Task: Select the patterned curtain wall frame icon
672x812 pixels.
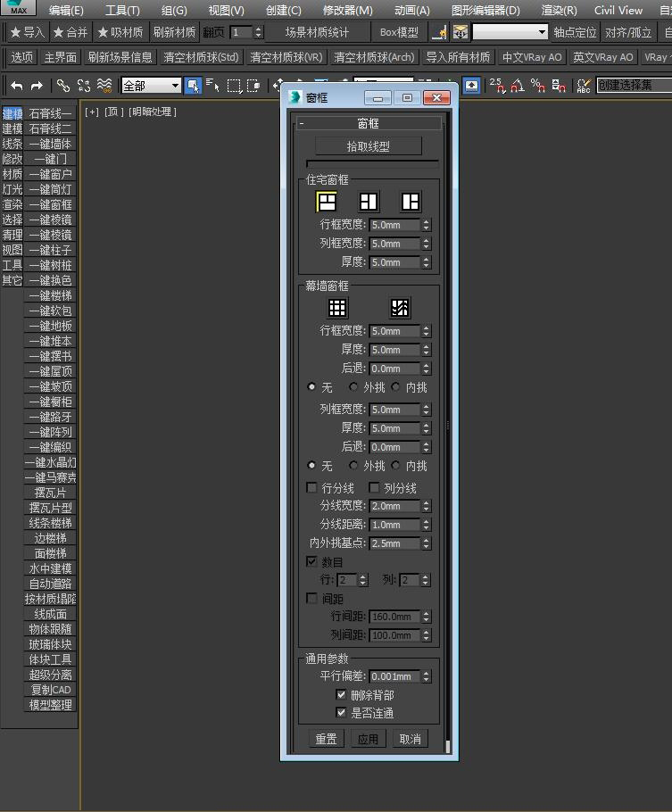Action: [400, 308]
